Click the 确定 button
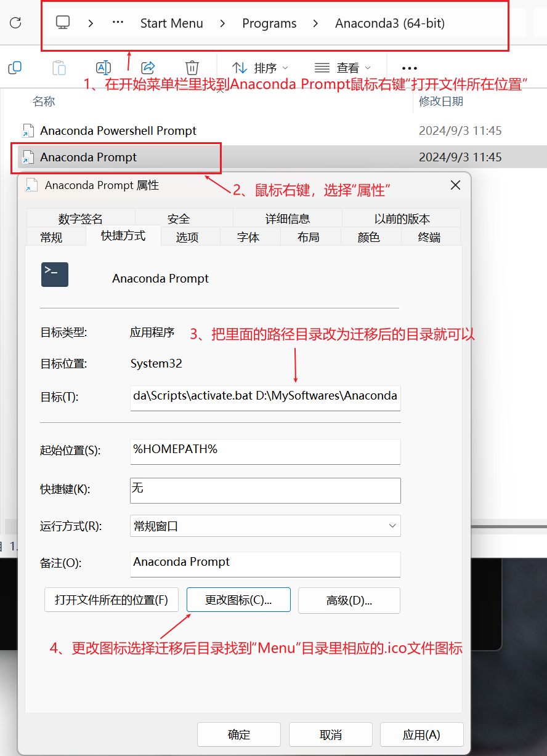Image resolution: width=547 pixels, height=756 pixels. 239,734
